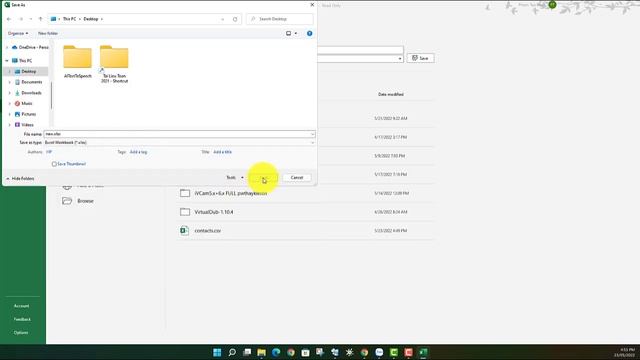This screenshot has height=360, width=640.
Task: Open the recent locations dropdown arrow
Action: (x=31, y=19)
